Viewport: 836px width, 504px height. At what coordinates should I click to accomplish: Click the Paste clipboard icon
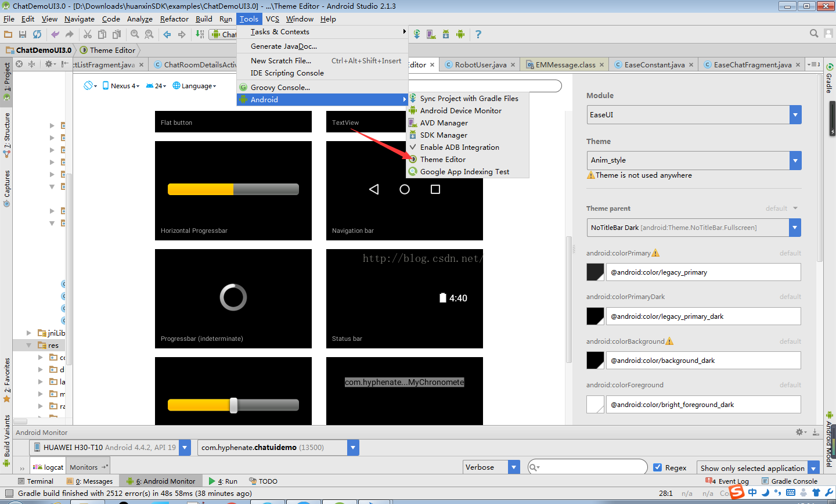click(117, 34)
